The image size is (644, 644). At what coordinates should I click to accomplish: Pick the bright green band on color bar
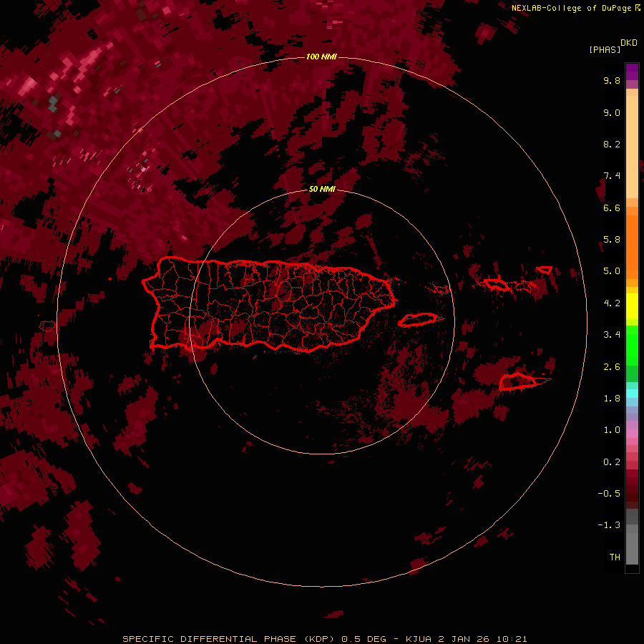coord(632,345)
